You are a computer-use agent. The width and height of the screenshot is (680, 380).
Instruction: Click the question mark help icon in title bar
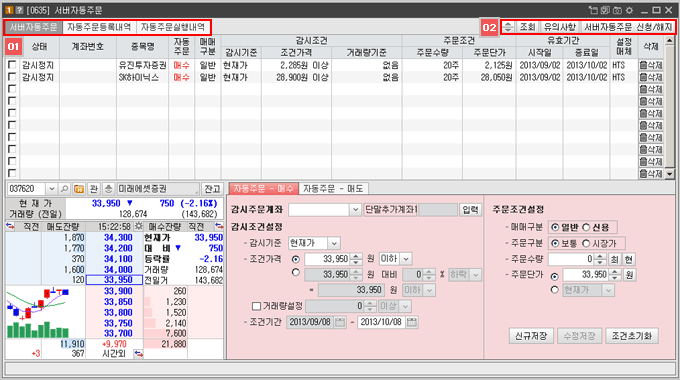tap(19, 10)
